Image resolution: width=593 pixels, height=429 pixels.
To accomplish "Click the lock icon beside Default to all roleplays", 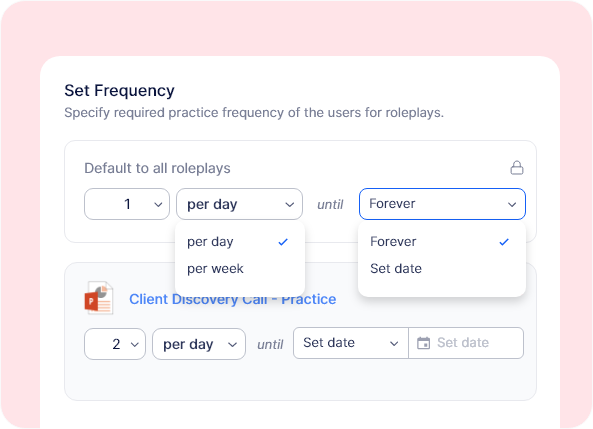I will (517, 168).
